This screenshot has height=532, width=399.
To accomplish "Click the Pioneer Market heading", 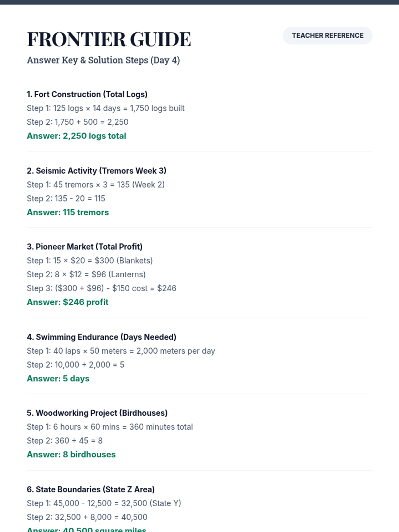I will click(84, 247).
